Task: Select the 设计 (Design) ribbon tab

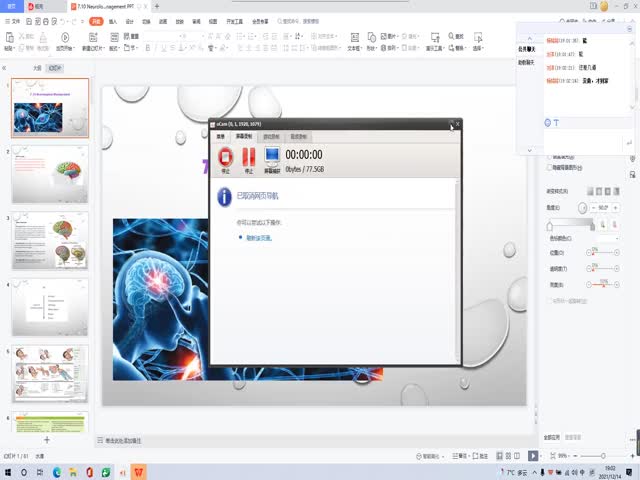Action: (x=129, y=20)
